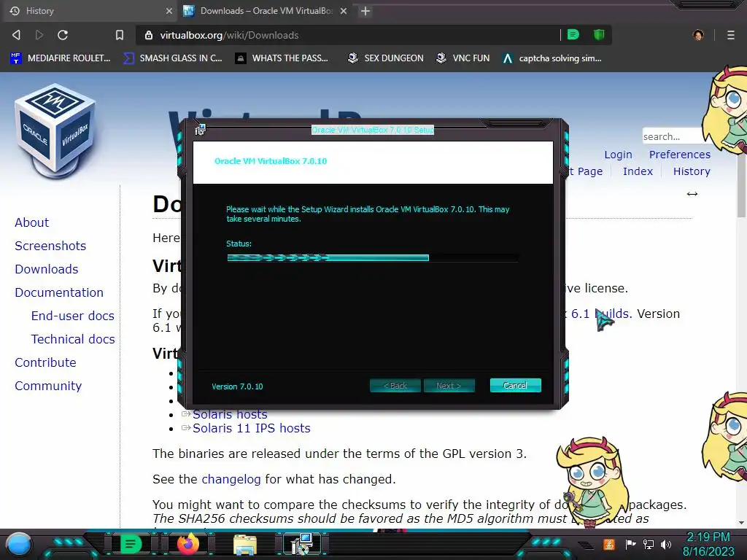Close the Downloads VirtualBox tab

tap(343, 10)
